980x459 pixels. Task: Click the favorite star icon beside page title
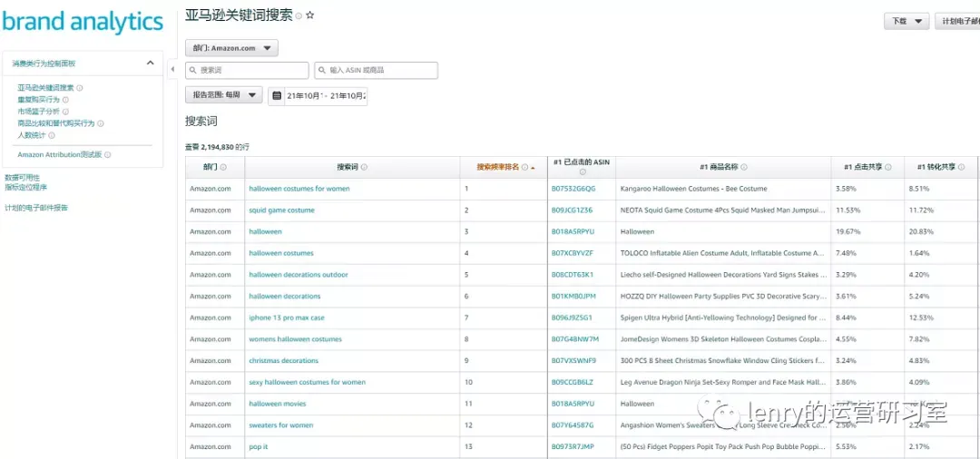(310, 15)
